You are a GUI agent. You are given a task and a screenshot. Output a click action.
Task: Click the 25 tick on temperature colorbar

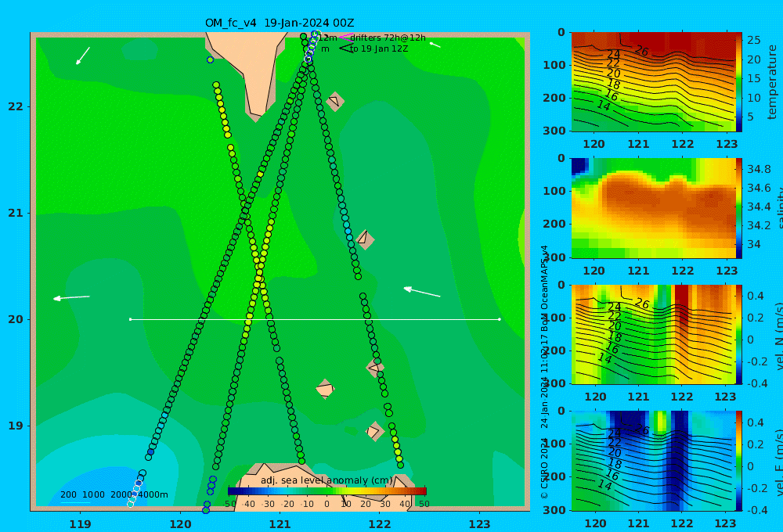coord(753,40)
